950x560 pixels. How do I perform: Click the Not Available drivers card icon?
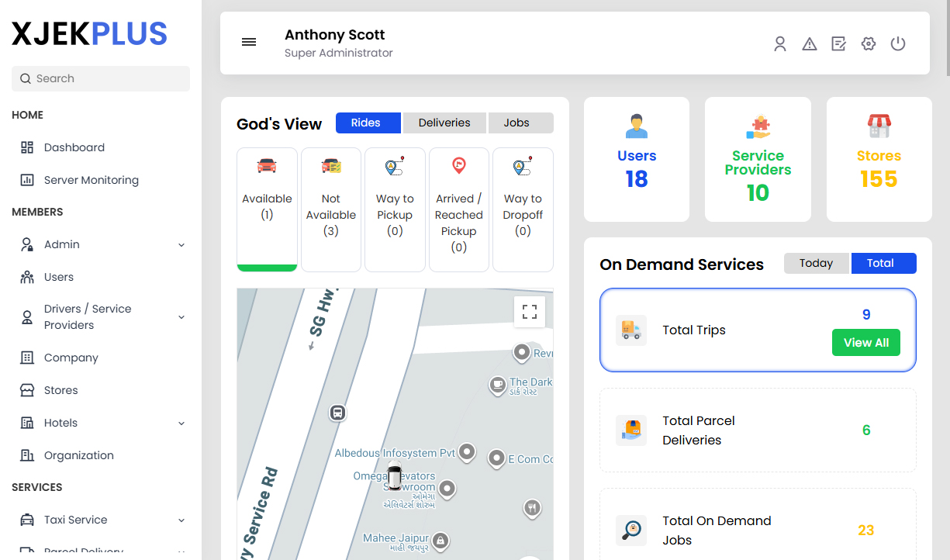[330, 164]
